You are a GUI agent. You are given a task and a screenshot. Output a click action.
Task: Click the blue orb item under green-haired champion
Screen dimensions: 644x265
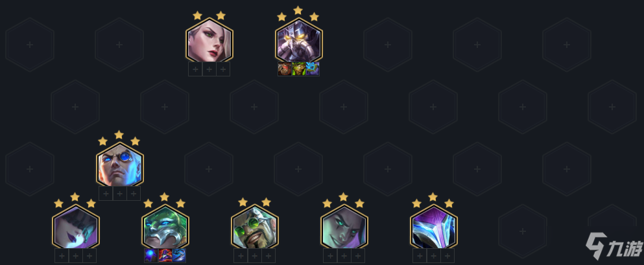click(150, 255)
